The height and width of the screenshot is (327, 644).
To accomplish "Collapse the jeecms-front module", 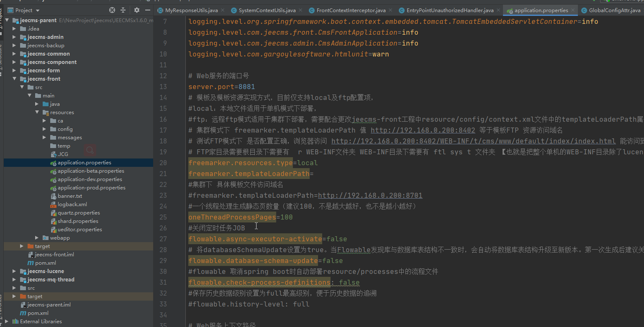I will click(14, 79).
